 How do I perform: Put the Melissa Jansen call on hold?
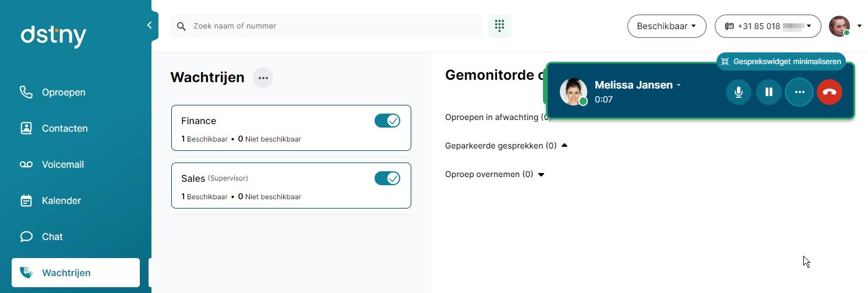pyautogui.click(x=769, y=92)
